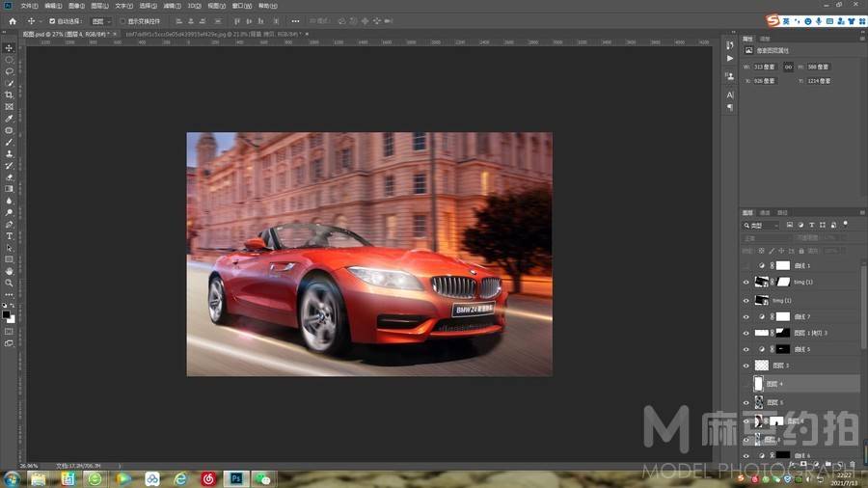Viewport: 868px width, 488px height.
Task: Select the Rectangle shape tool
Action: click(9, 259)
